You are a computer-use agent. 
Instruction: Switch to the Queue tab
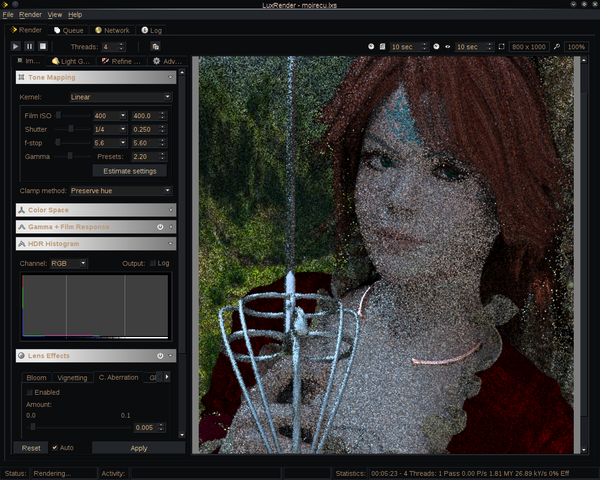point(68,30)
